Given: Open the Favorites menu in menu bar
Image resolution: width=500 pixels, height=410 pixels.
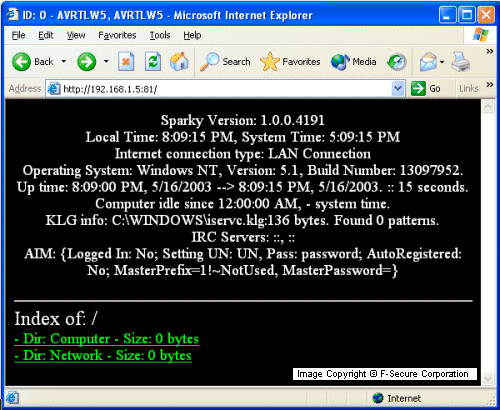Looking at the screenshot, I should point(117,35).
